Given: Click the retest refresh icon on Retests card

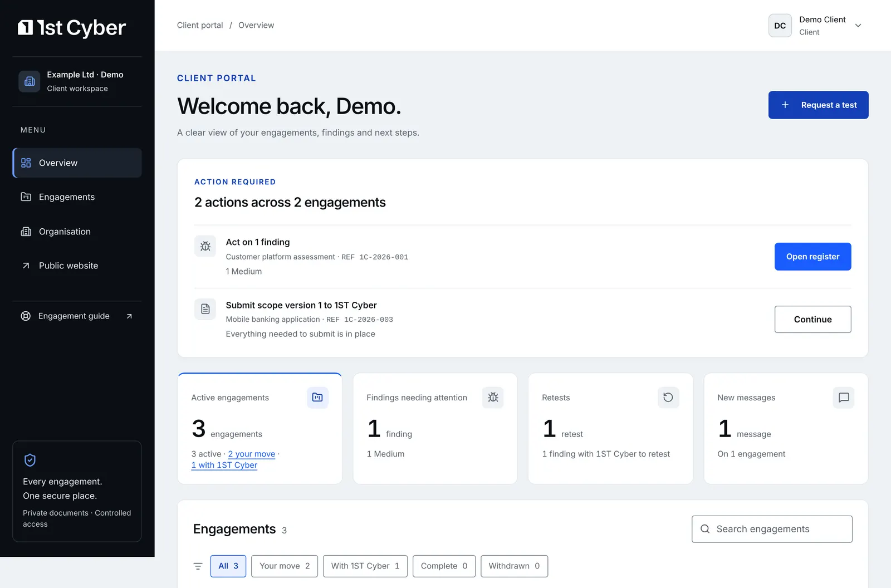Looking at the screenshot, I should [668, 398].
